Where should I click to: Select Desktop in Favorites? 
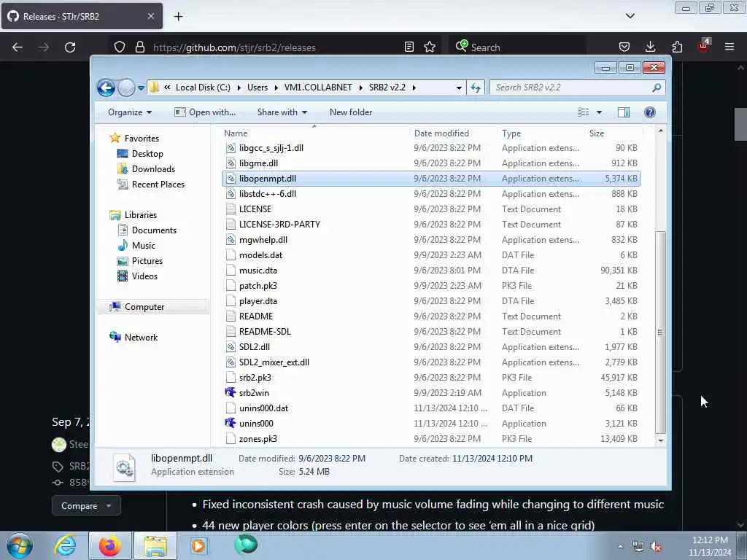coord(147,154)
